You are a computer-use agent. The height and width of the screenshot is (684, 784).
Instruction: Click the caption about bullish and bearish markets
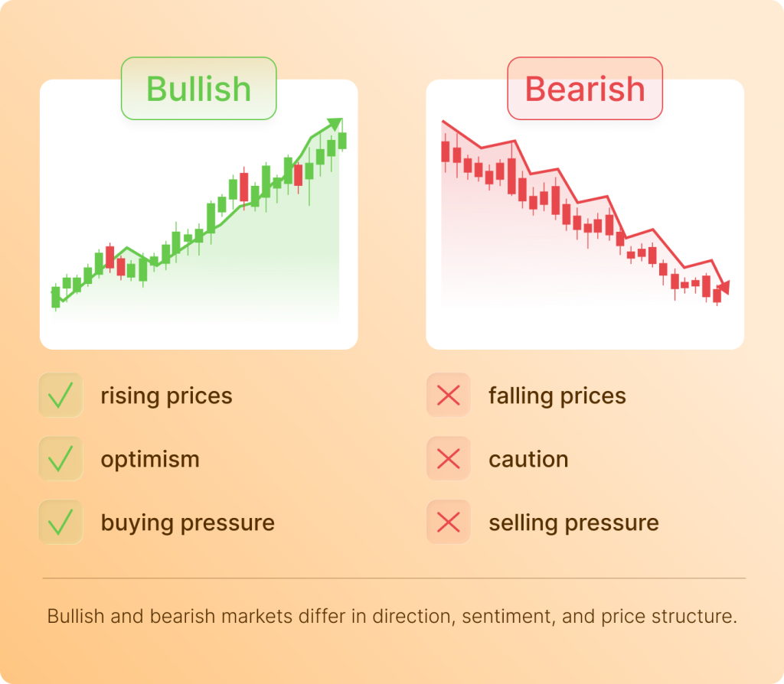[x=392, y=617]
